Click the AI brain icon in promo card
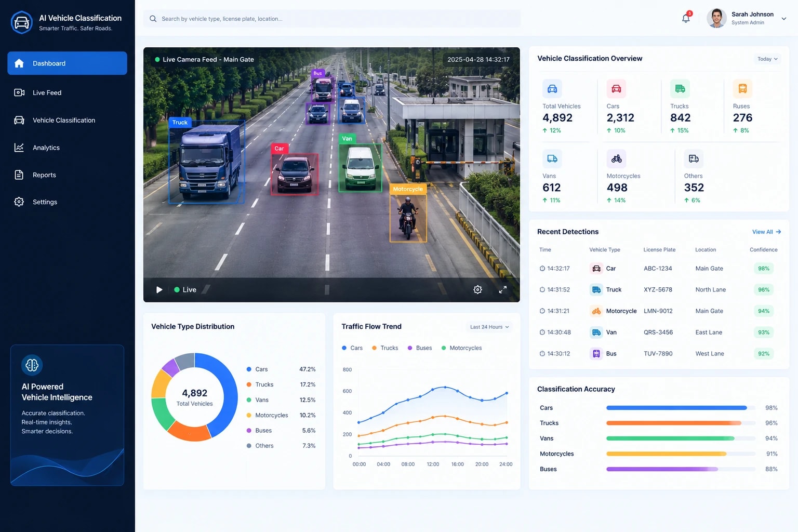This screenshot has width=798, height=532. coord(32,365)
